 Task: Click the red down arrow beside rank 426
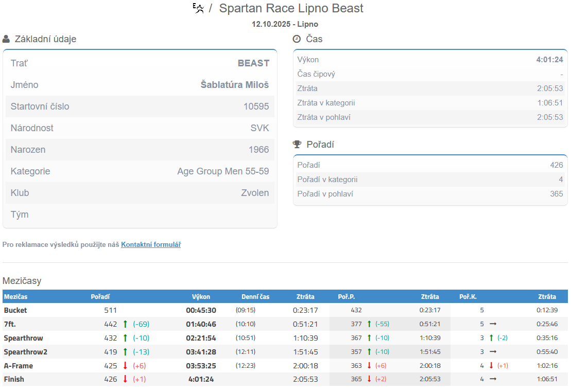point(125,380)
